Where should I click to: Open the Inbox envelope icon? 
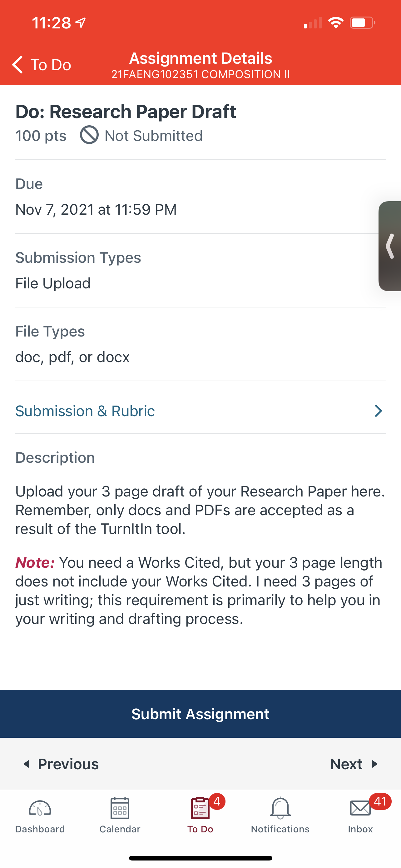click(x=360, y=808)
